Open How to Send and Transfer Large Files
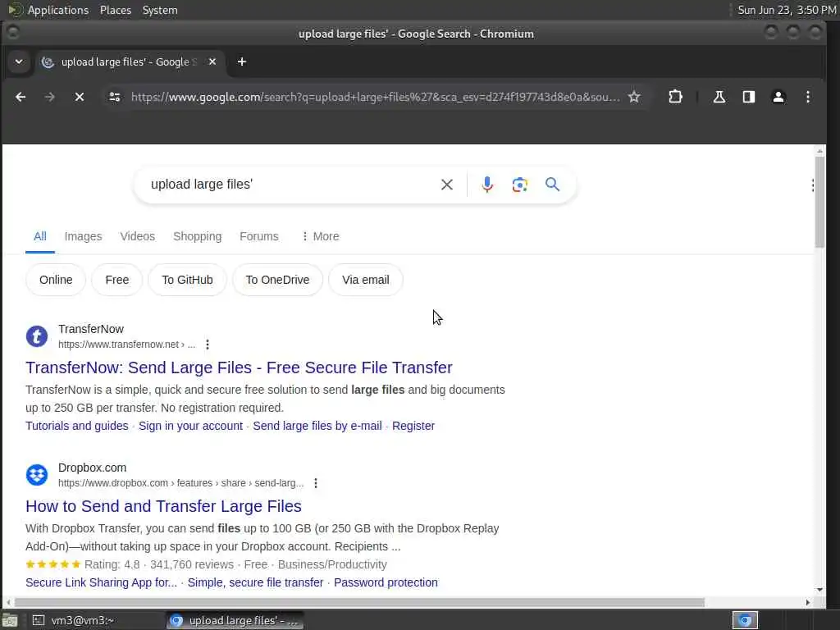840x630 pixels. pos(163,506)
